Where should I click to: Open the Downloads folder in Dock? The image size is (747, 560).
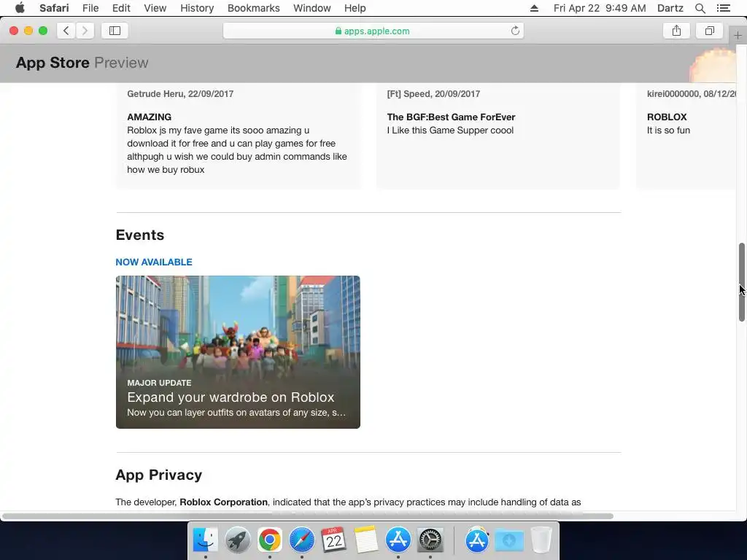[x=508, y=540]
